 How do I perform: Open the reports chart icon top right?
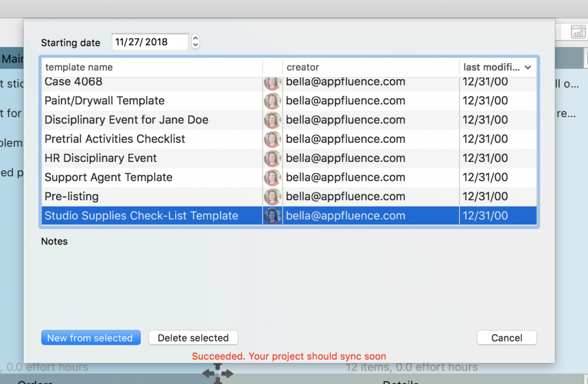click(x=577, y=32)
